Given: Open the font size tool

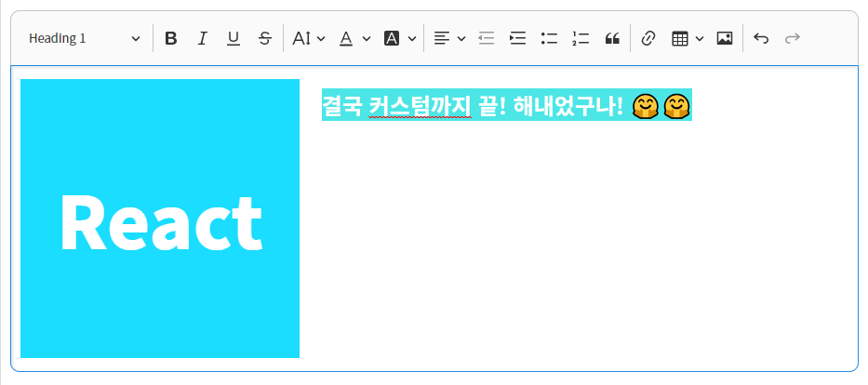Looking at the screenshot, I should pos(301,38).
